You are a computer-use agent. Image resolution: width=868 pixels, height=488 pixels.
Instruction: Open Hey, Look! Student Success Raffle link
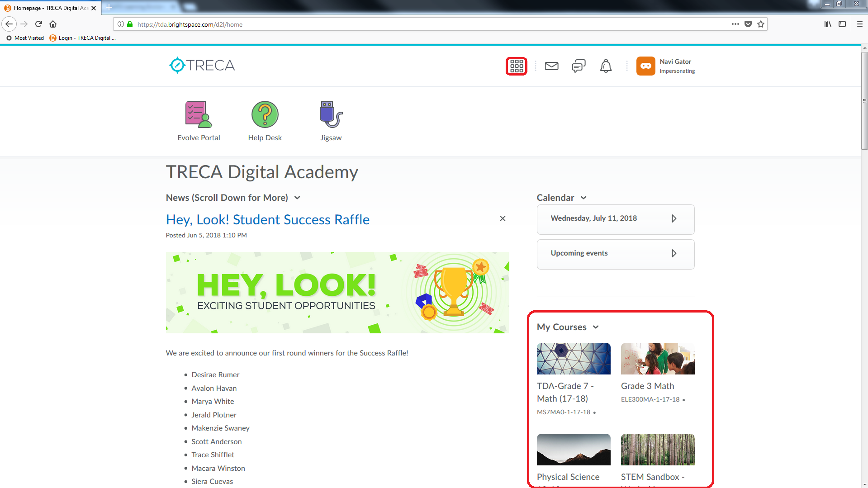tap(267, 219)
